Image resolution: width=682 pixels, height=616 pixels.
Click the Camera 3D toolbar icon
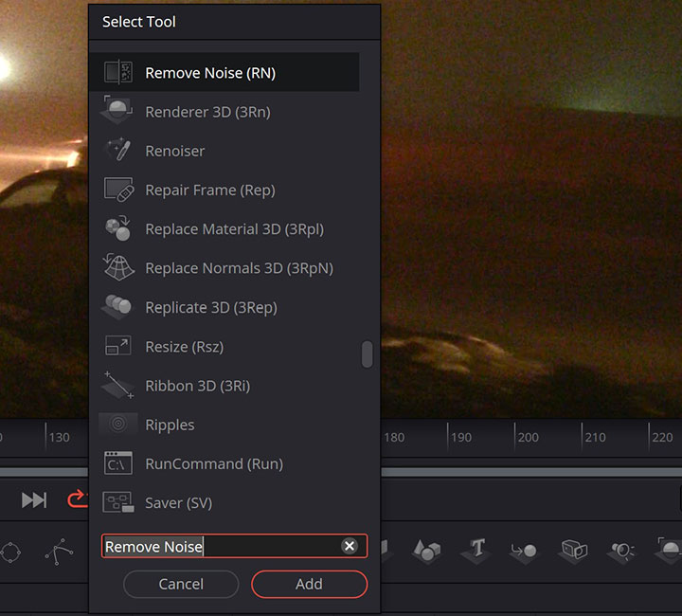(574, 550)
